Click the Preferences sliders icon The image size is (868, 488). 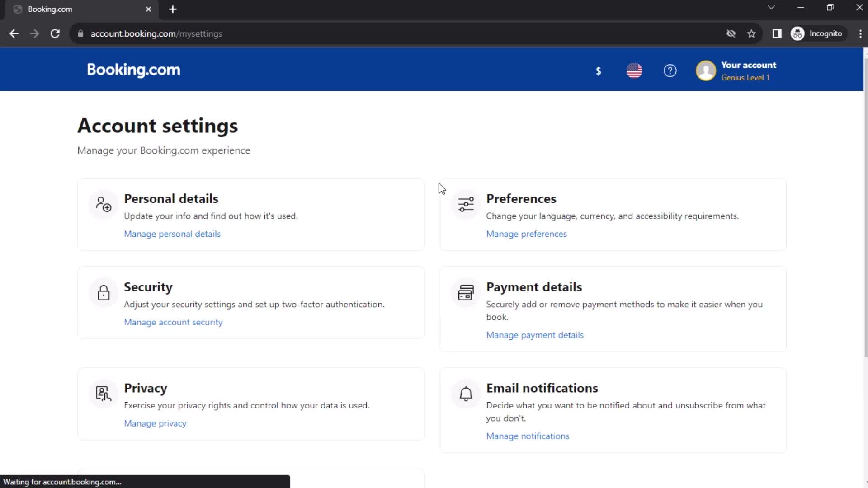466,204
